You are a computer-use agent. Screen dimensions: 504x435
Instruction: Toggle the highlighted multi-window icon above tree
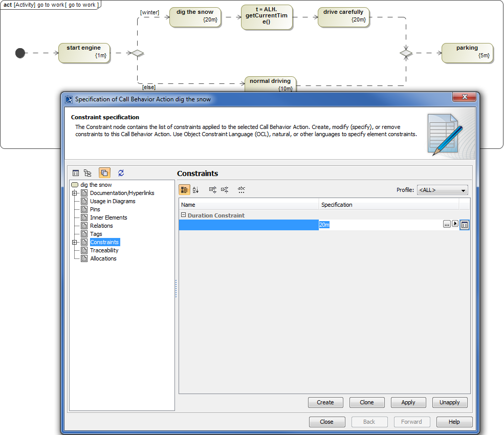tap(104, 173)
